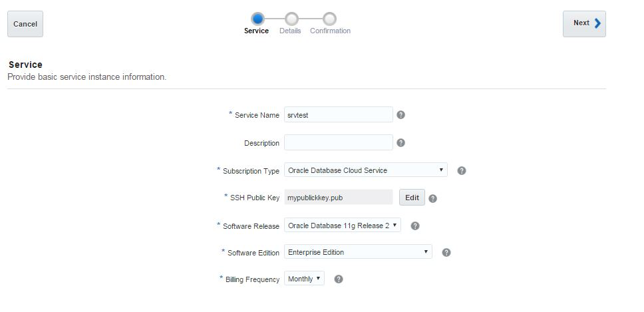
Task: Jump to the Details wizard step
Action: 291,19
